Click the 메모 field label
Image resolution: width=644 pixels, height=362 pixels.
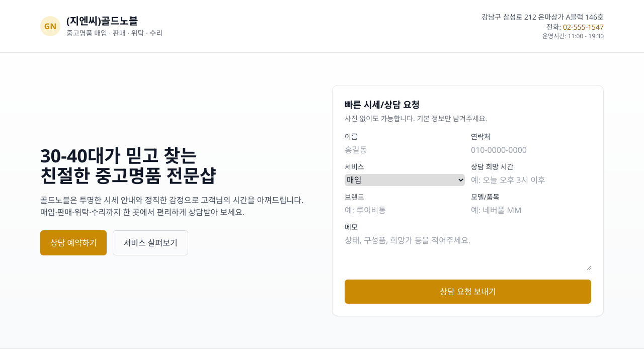[x=351, y=227]
